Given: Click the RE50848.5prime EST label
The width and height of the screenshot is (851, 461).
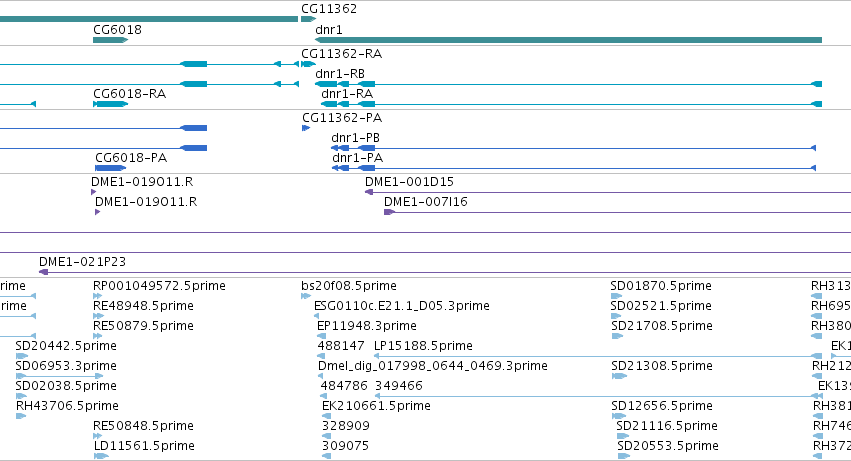Looking at the screenshot, I should click(x=143, y=426).
